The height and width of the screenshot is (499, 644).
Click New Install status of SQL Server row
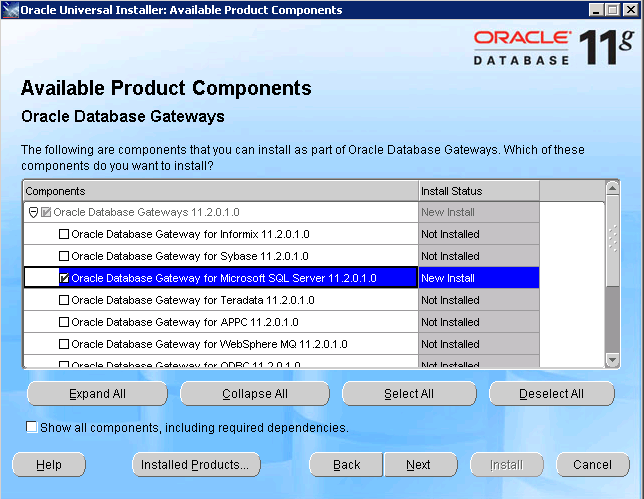479,278
